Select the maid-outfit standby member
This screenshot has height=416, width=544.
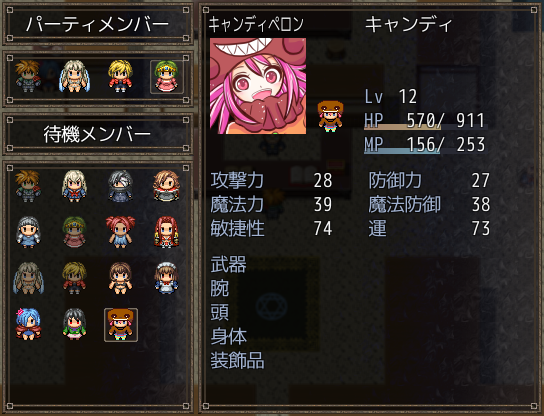pos(167,278)
